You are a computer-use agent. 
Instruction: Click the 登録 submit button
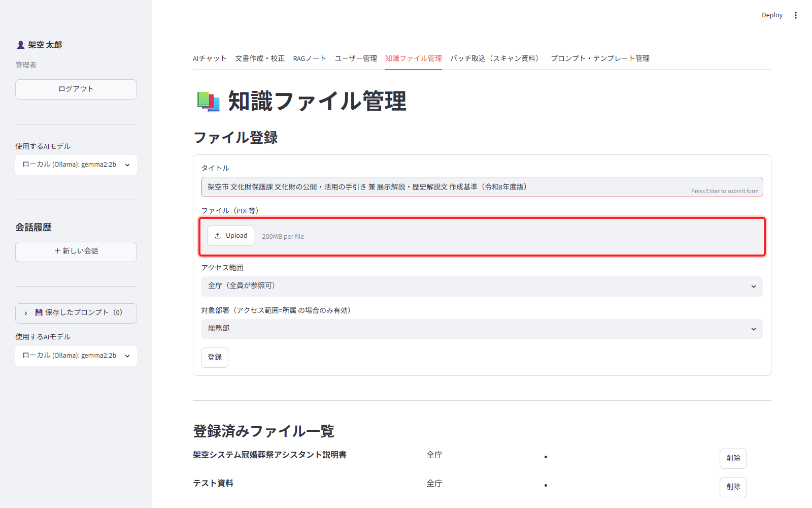pos(215,357)
